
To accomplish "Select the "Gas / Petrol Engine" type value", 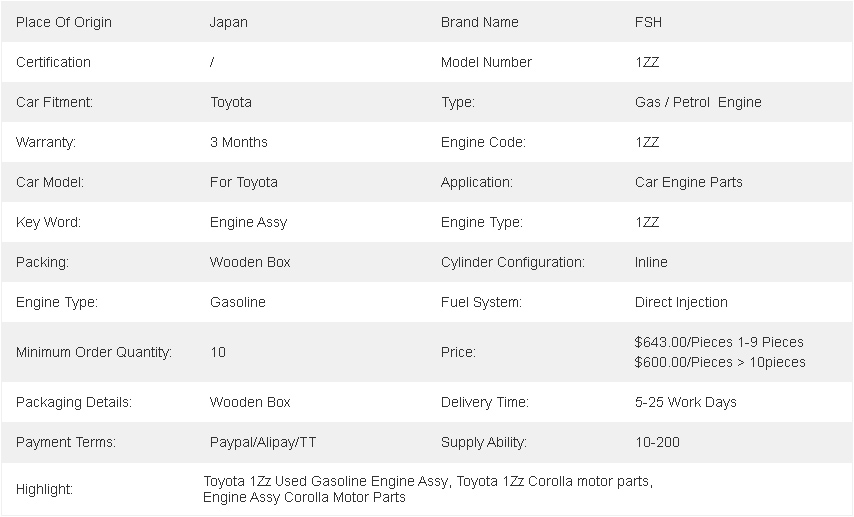I will [698, 102].
